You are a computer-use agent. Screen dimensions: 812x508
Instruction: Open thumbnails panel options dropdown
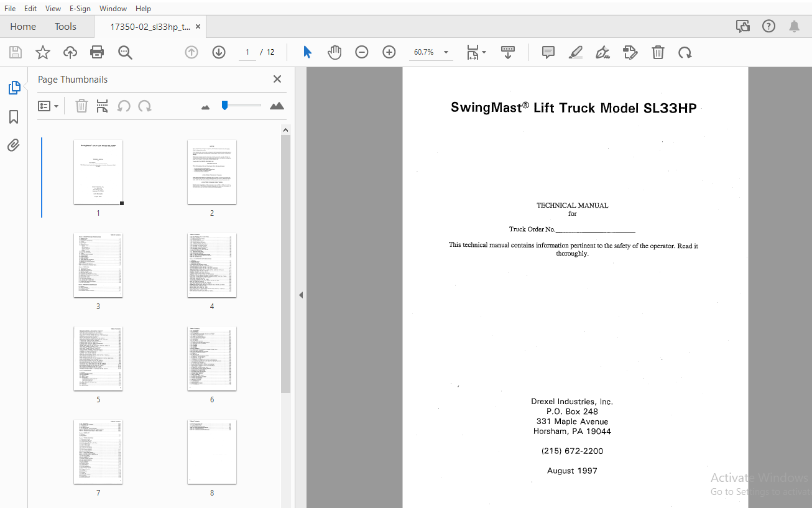pyautogui.click(x=48, y=106)
